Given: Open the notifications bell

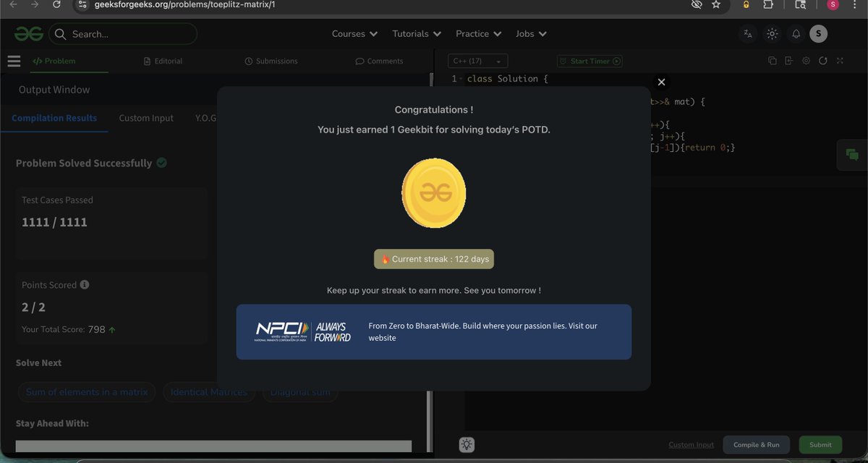Looking at the screenshot, I should pos(796,34).
